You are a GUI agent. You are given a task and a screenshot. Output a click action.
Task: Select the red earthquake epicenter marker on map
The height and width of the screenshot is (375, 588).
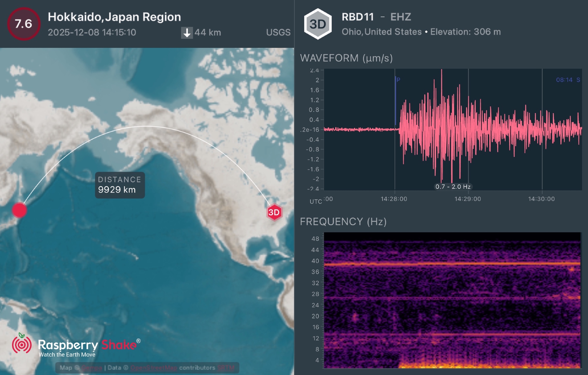click(19, 210)
